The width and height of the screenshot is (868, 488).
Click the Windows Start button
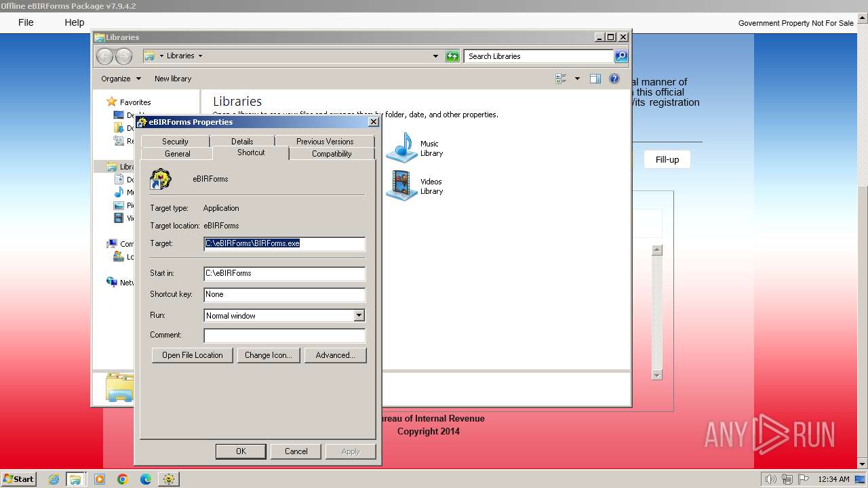18,479
